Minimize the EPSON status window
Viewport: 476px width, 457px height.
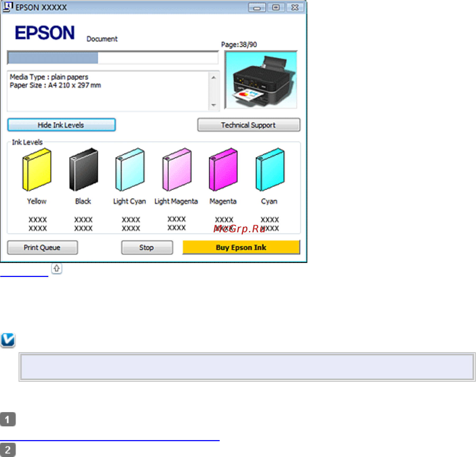click(x=257, y=8)
